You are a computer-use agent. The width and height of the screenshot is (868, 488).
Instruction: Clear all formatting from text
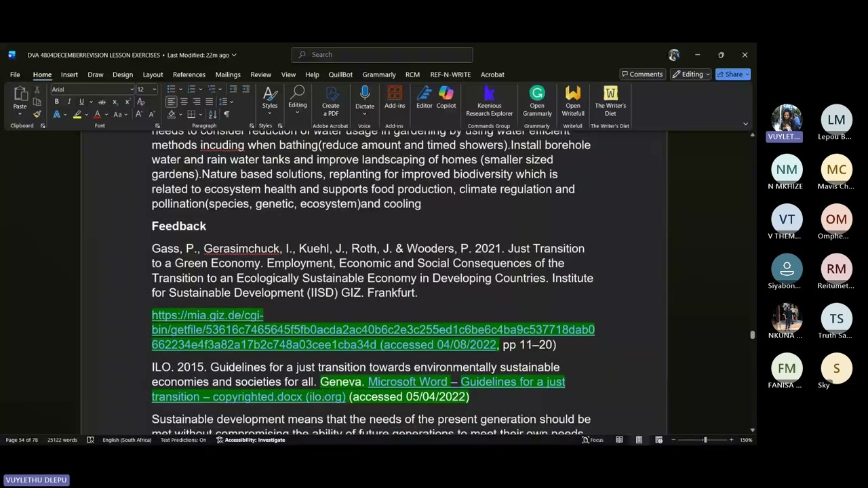pos(140,102)
